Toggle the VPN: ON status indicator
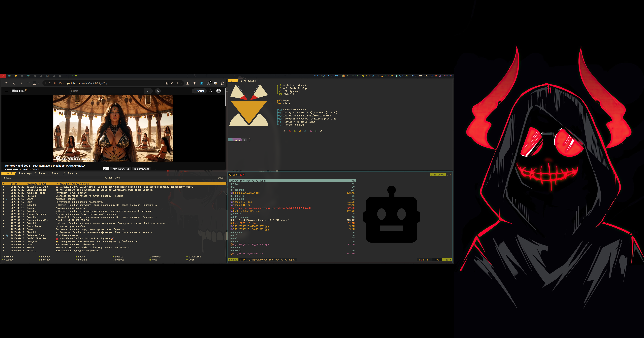644x338 pixels. pyautogui.click(x=448, y=76)
